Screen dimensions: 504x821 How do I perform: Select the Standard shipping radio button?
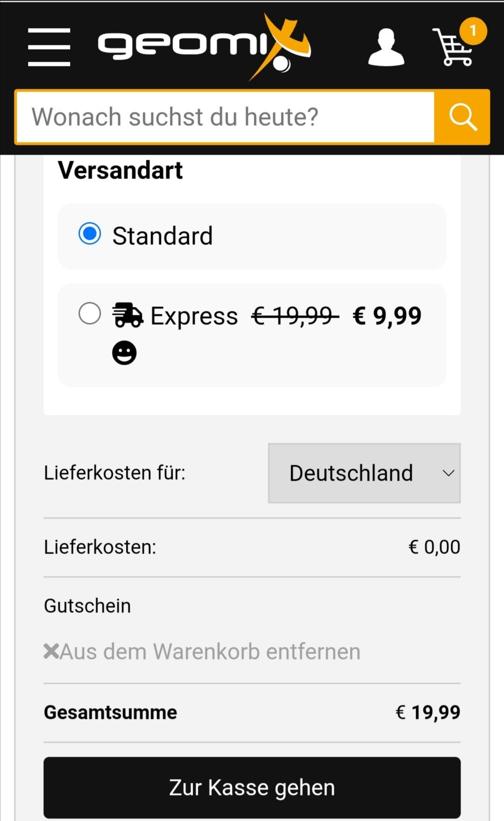point(90,234)
